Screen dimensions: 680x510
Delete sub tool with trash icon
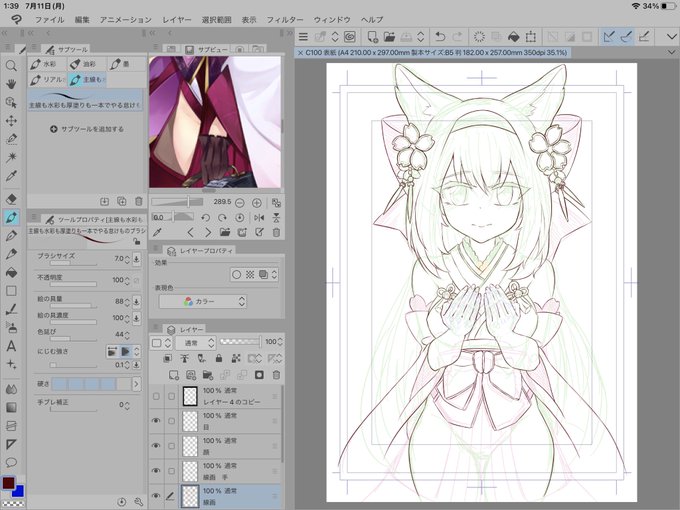[138, 201]
